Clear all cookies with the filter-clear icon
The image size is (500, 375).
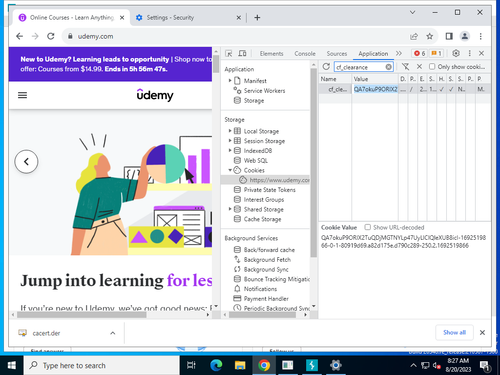click(405, 67)
